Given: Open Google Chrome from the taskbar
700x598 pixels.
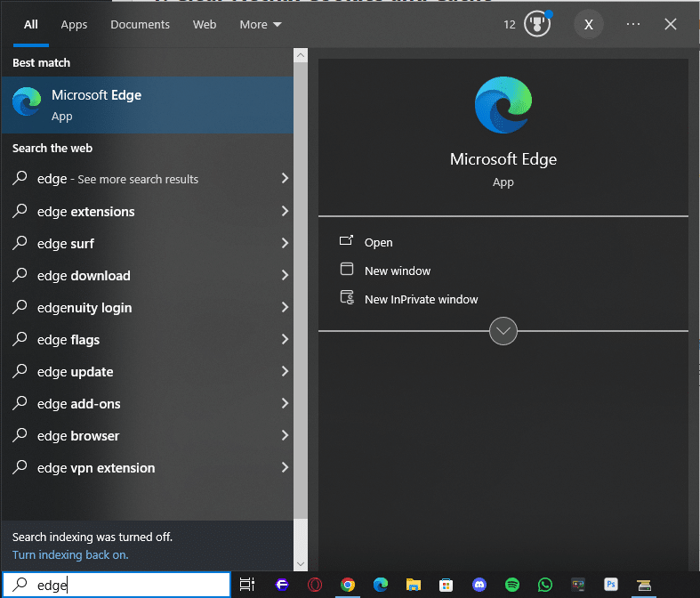Looking at the screenshot, I should tap(348, 585).
